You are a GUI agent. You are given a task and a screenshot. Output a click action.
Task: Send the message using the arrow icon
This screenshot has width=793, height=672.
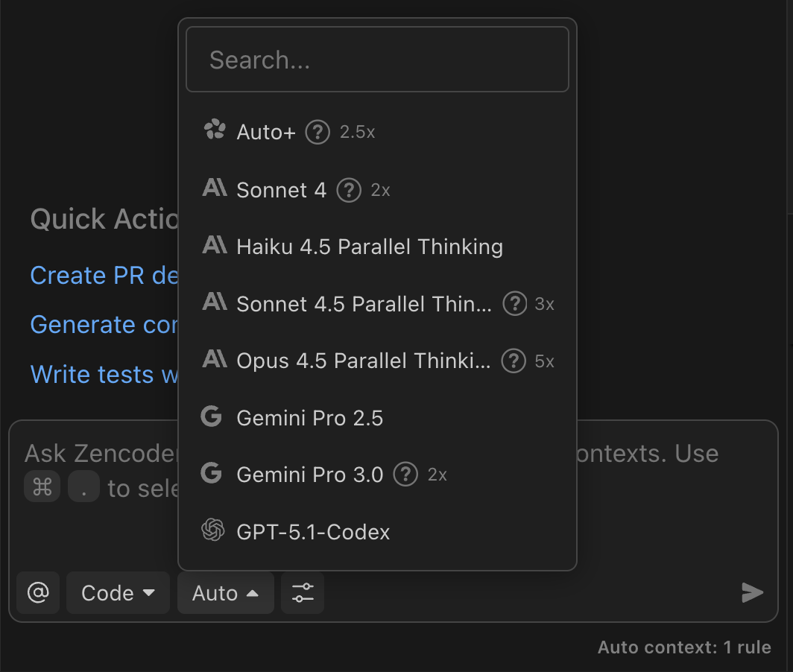[752, 593]
